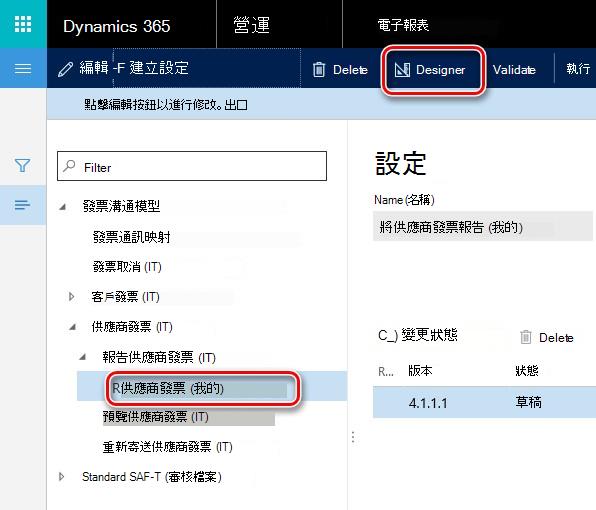Select 供應商發票 (IT) tree item

click(x=132, y=327)
